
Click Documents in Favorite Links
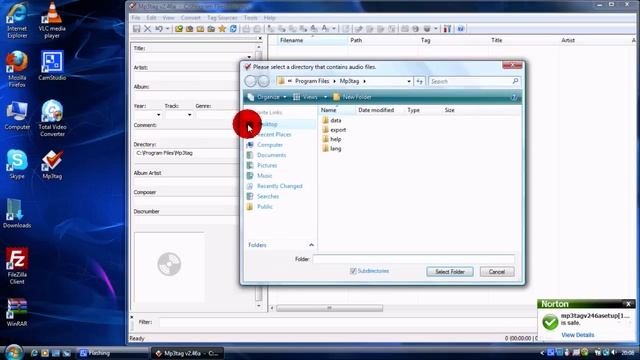(x=271, y=155)
